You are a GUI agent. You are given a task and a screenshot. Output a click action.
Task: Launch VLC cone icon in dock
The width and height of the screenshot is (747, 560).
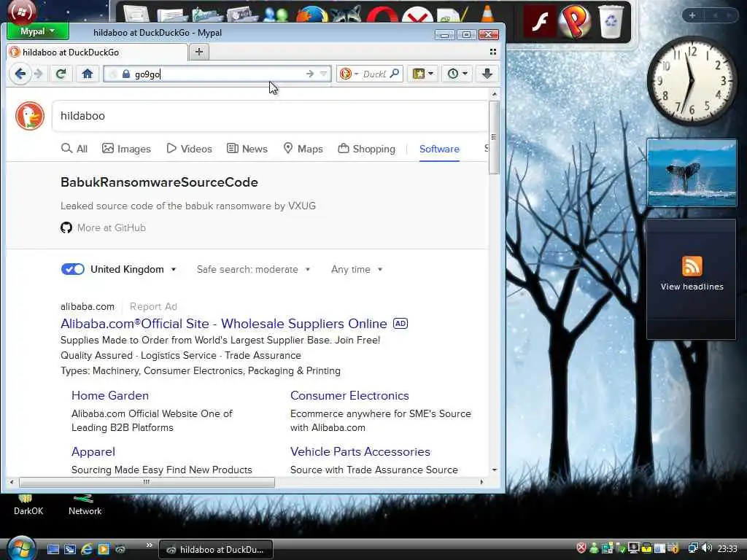487,13
